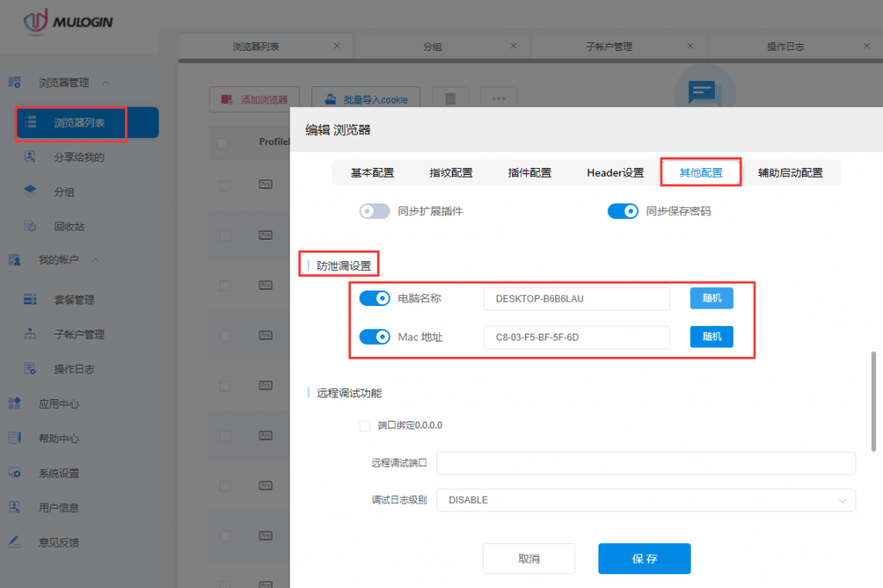Image resolution: width=883 pixels, height=588 pixels.
Task: Click the 保存 save button
Action: (644, 559)
